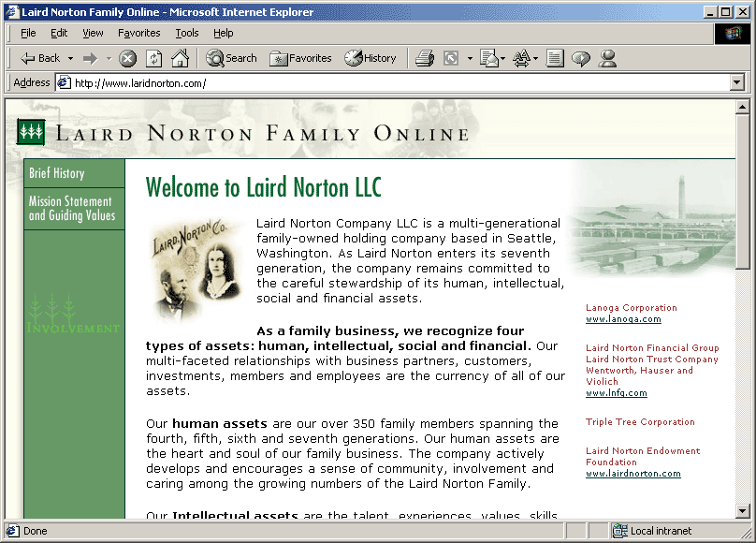Click the scrollbar up arrow
756x543 pixels.
point(743,107)
